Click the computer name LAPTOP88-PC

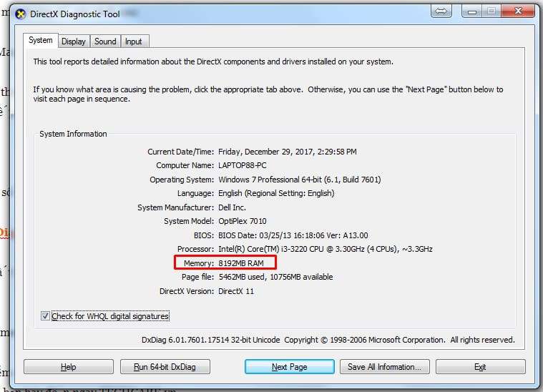tap(243, 165)
